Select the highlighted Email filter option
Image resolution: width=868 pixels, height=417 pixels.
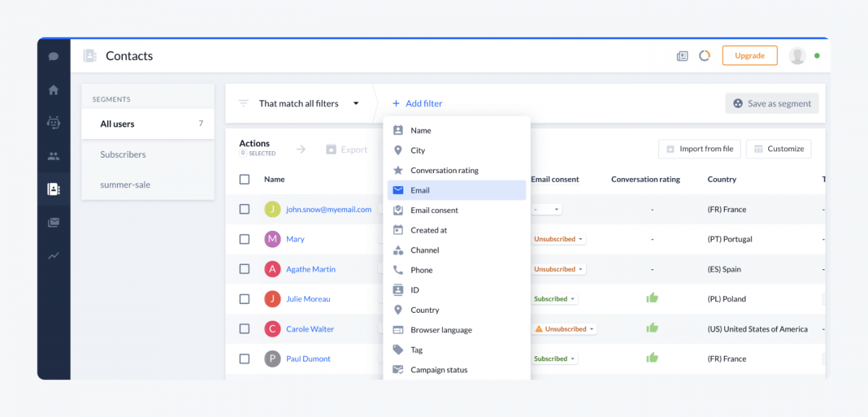pyautogui.click(x=456, y=190)
